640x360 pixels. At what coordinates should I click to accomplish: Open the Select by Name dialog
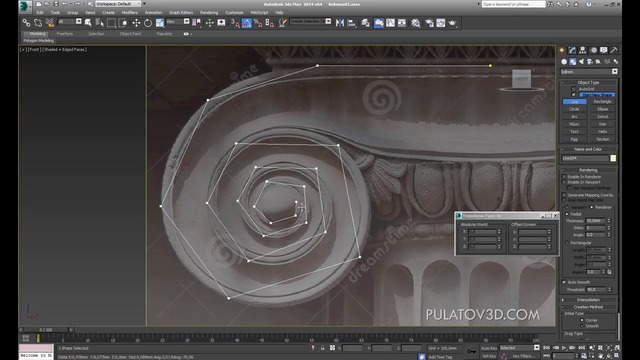pos(100,23)
